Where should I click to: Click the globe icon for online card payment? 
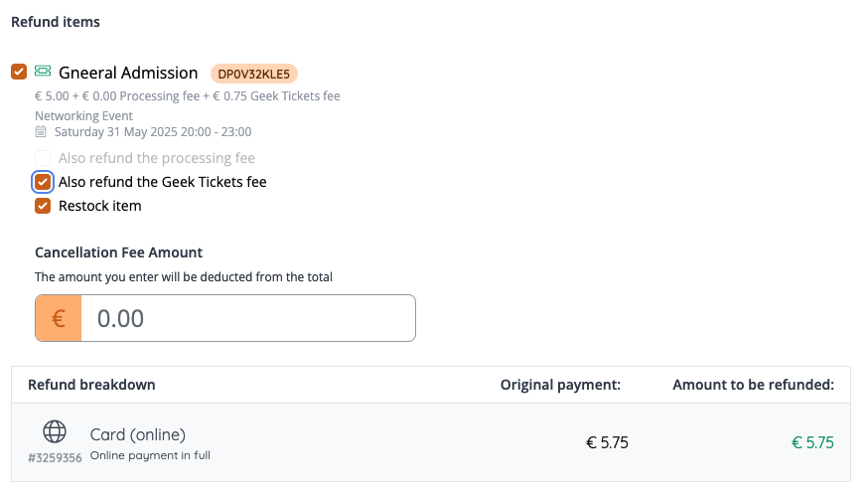point(55,431)
